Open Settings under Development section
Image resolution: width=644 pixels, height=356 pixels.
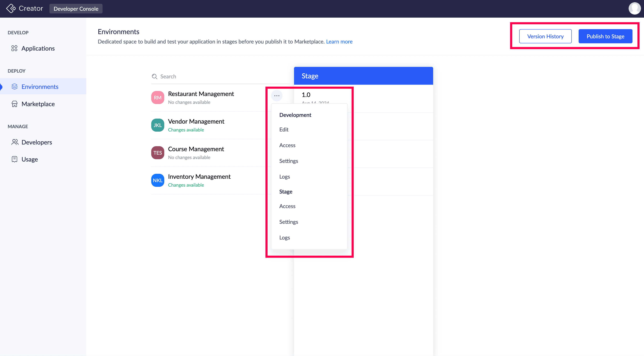pyautogui.click(x=288, y=161)
